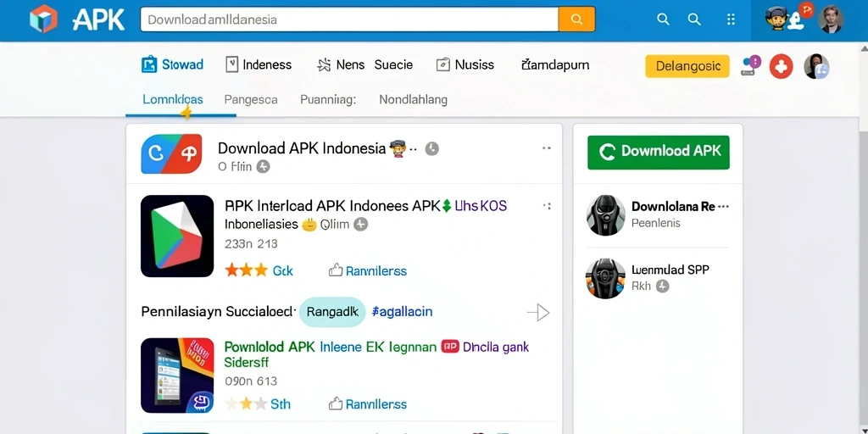Switch to the Nondlahlang tab

(x=413, y=100)
